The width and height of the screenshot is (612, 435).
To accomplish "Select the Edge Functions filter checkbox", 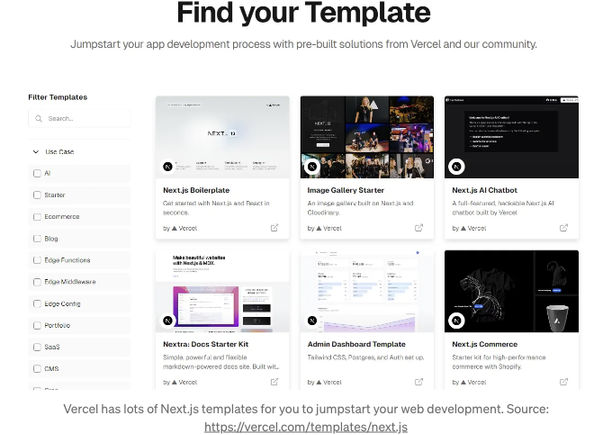I will tap(37, 260).
